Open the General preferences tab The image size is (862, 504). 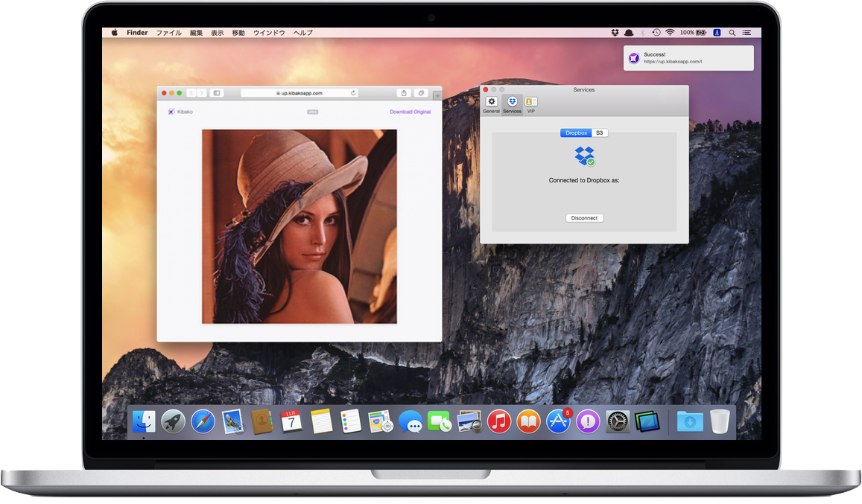click(x=492, y=104)
